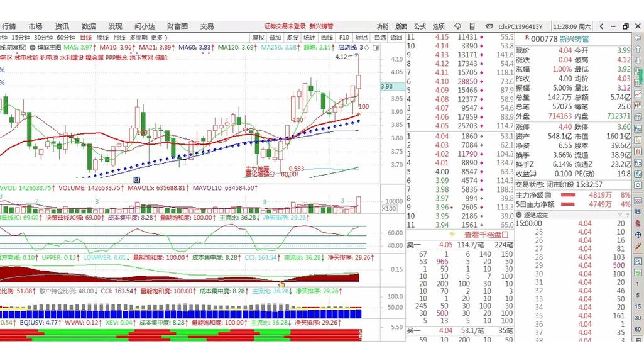Screen dimensions: 644x363
Task: Toggle 复权 price adjustment mode
Action: point(259,36)
